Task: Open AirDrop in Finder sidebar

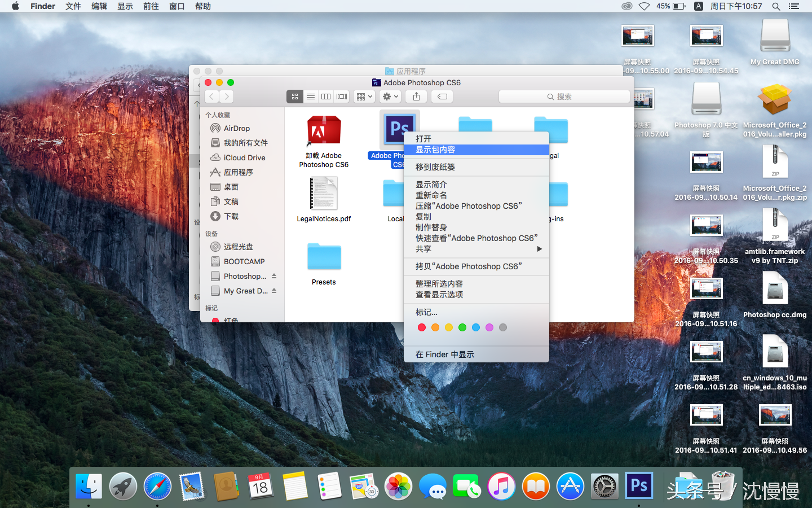Action: click(x=237, y=128)
